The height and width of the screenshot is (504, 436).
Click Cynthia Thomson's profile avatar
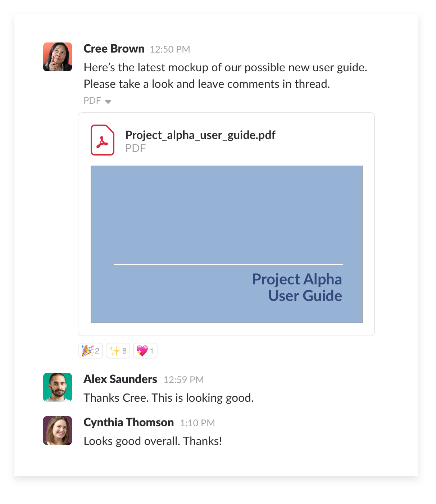point(58,431)
